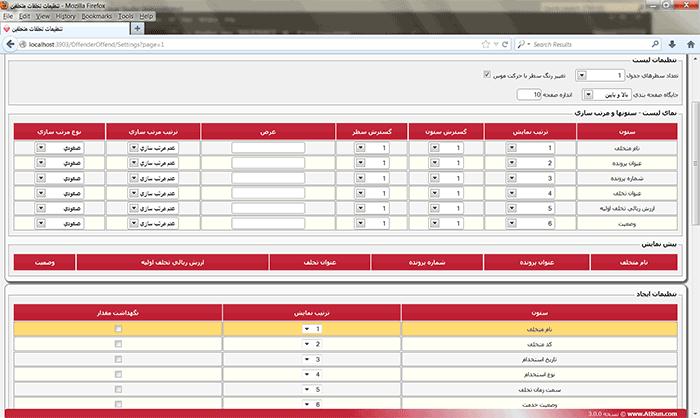Open the File menu
This screenshot has width=700, height=418.
8,16
